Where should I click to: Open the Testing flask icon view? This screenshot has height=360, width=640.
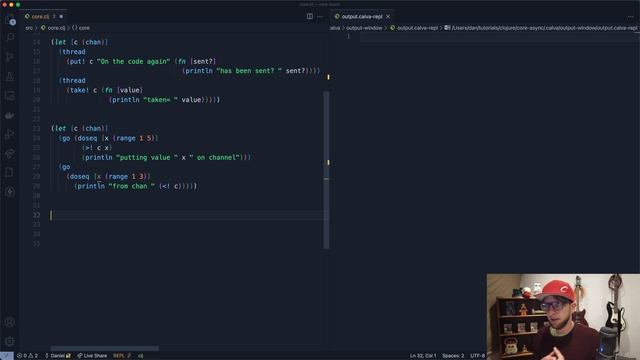pos(10,76)
